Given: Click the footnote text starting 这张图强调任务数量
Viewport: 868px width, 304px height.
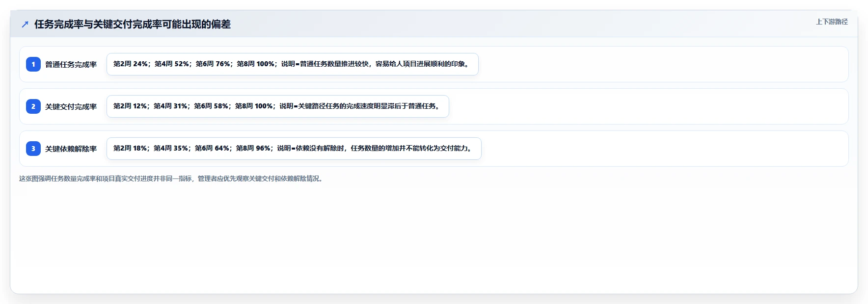Looking at the screenshot, I should [172, 178].
